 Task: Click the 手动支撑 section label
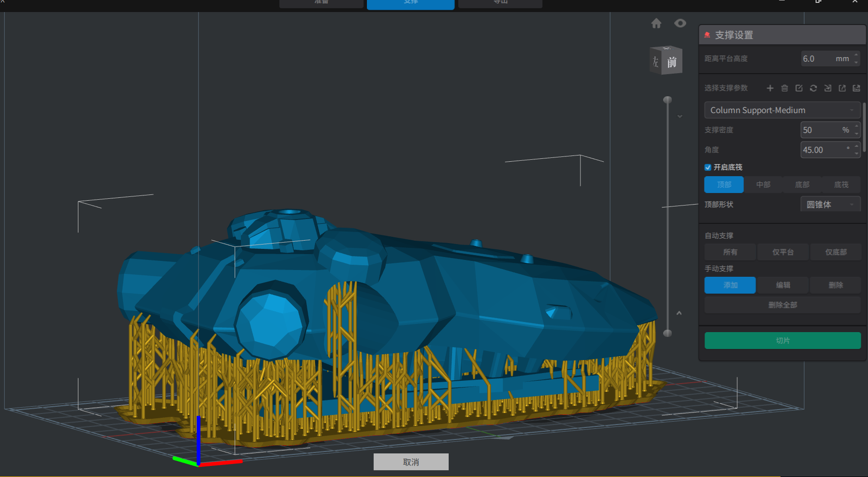719,269
